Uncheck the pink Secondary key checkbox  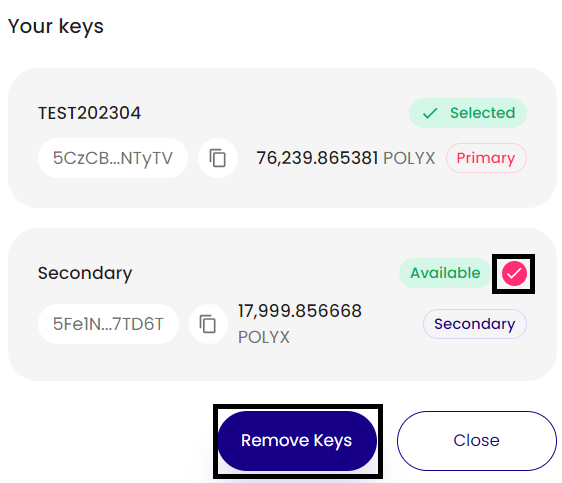pyautogui.click(x=514, y=273)
